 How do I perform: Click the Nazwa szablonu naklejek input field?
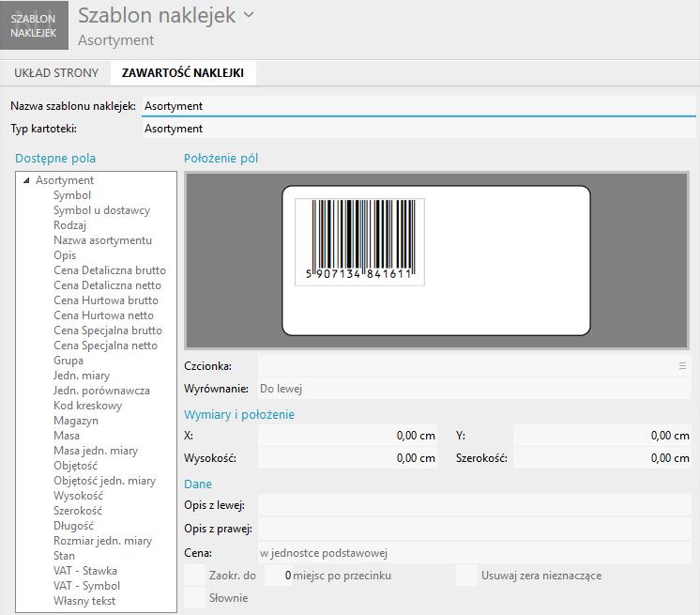coord(418,106)
